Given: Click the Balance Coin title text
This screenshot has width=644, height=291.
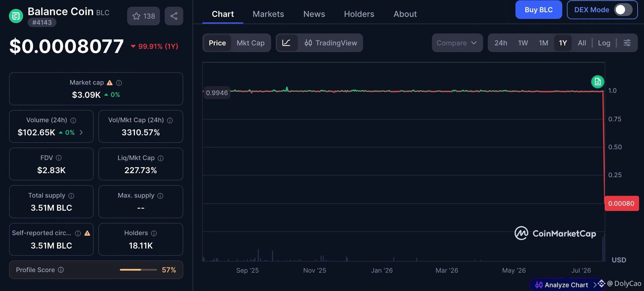Looking at the screenshot, I should click(61, 11).
